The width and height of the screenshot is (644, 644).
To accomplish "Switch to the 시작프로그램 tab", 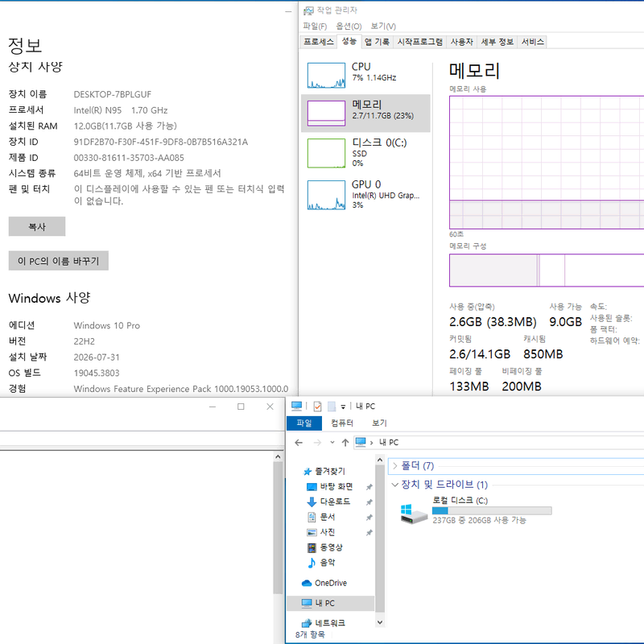I will point(419,42).
